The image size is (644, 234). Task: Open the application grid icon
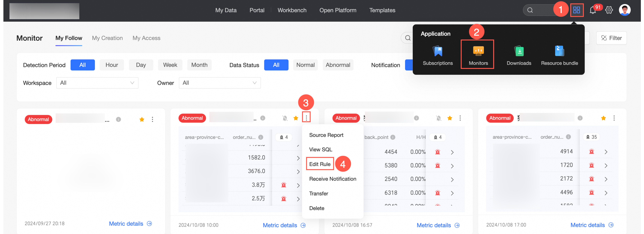[x=576, y=10]
